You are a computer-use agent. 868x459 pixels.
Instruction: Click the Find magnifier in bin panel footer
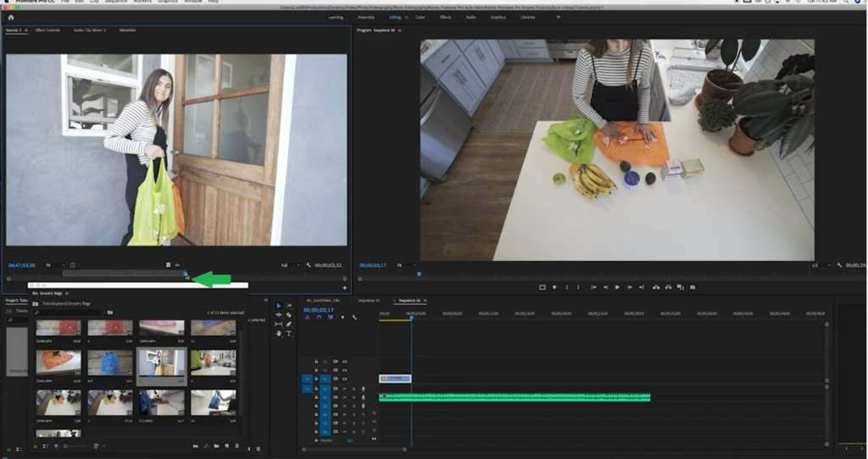click(206, 445)
